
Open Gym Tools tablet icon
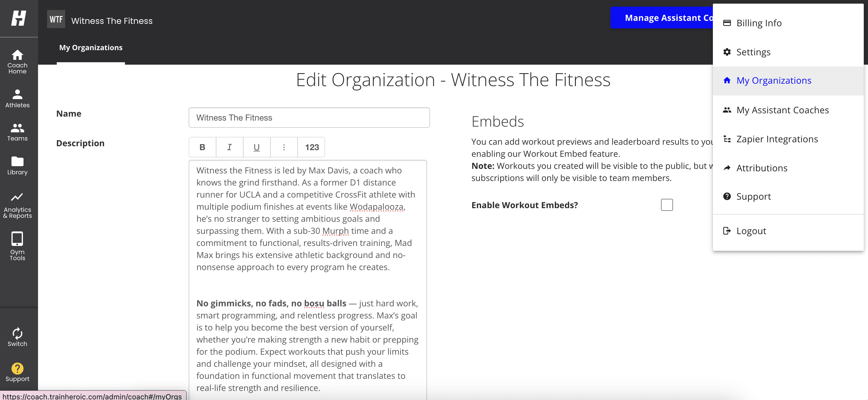pos(17,246)
